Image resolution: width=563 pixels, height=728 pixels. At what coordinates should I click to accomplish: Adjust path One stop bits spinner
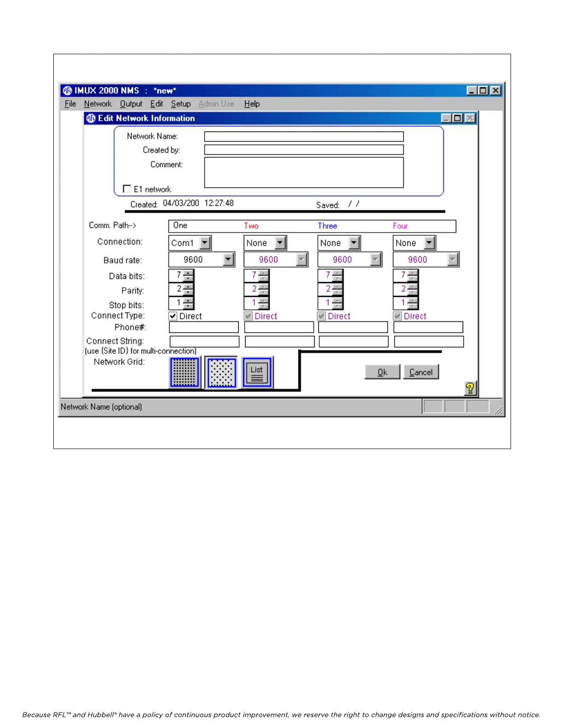tap(188, 303)
